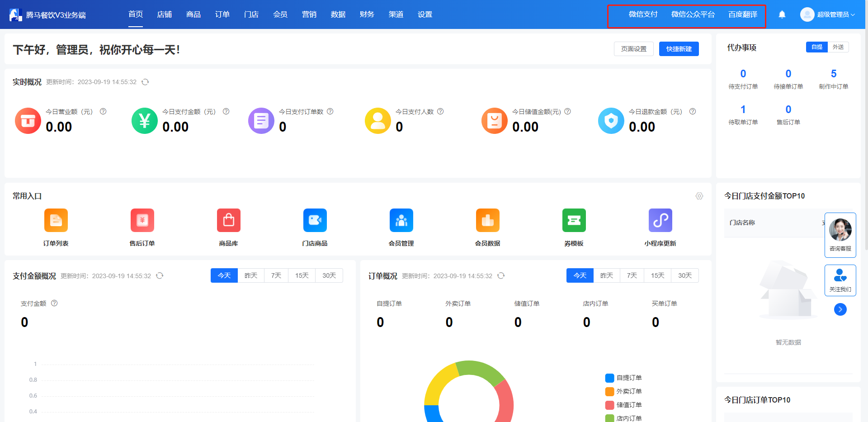Image resolution: width=868 pixels, height=422 pixels.
Task: Open the 券模板 shortcut
Action: 574,228
